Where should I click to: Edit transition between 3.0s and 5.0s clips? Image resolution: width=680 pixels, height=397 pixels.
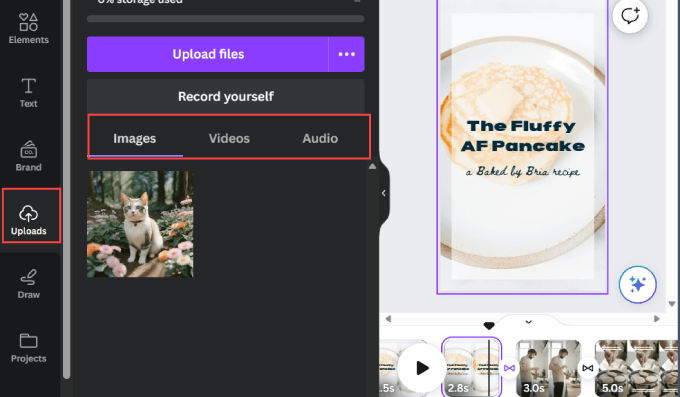coord(588,368)
